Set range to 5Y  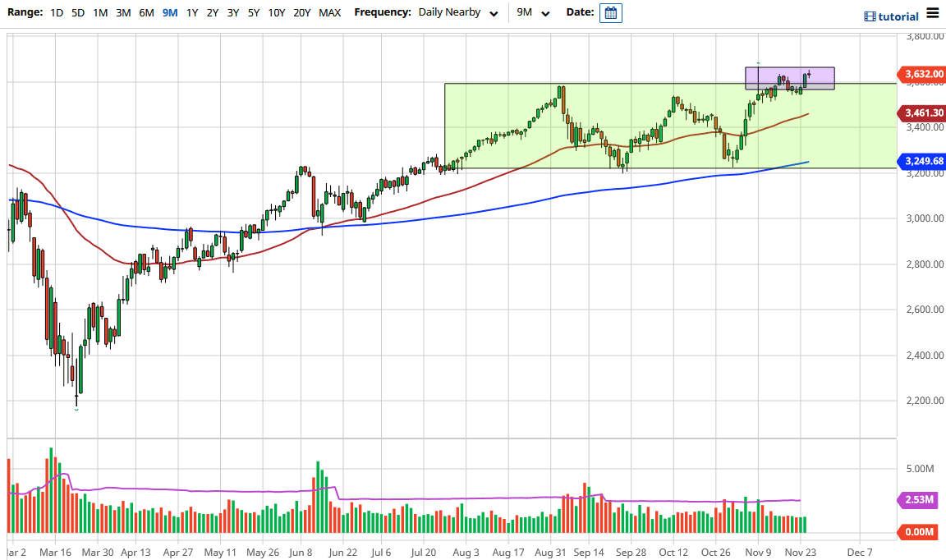point(254,12)
